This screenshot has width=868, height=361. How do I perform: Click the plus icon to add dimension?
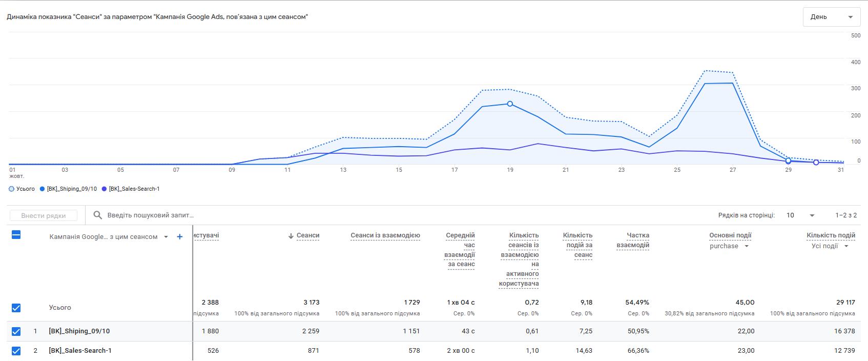click(180, 237)
